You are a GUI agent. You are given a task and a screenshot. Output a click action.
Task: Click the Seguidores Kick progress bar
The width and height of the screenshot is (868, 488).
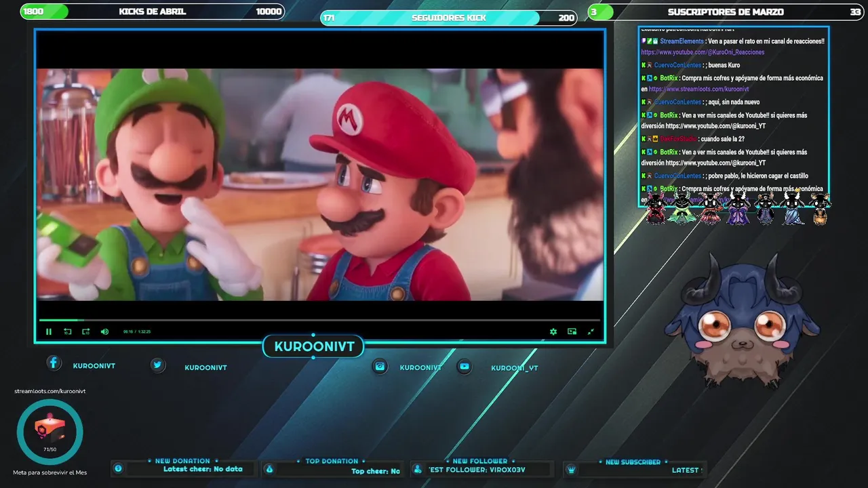(449, 18)
